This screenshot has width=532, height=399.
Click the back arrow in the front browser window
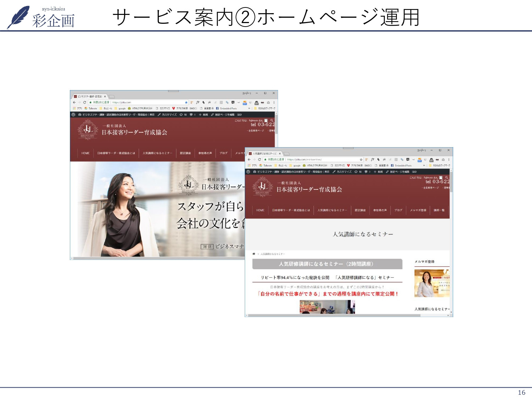click(x=249, y=159)
